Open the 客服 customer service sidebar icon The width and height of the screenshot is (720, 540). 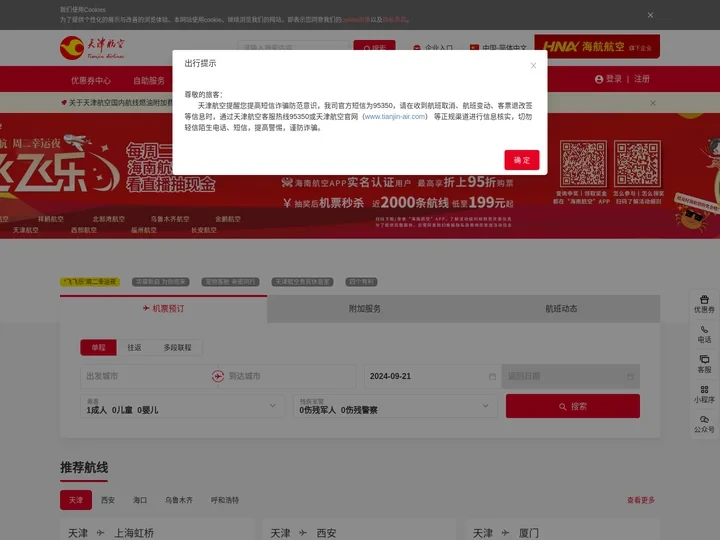point(704,364)
